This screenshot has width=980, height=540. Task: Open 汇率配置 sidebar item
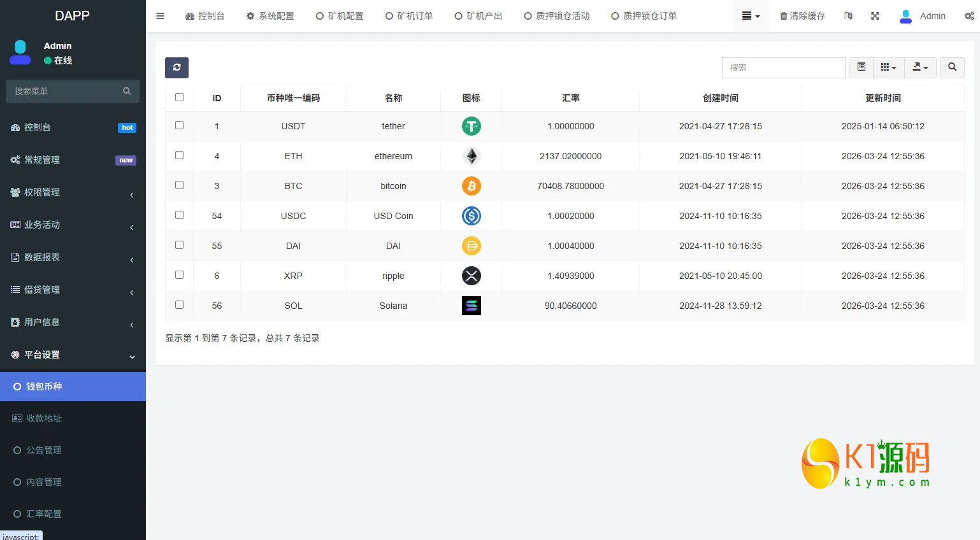(73, 514)
